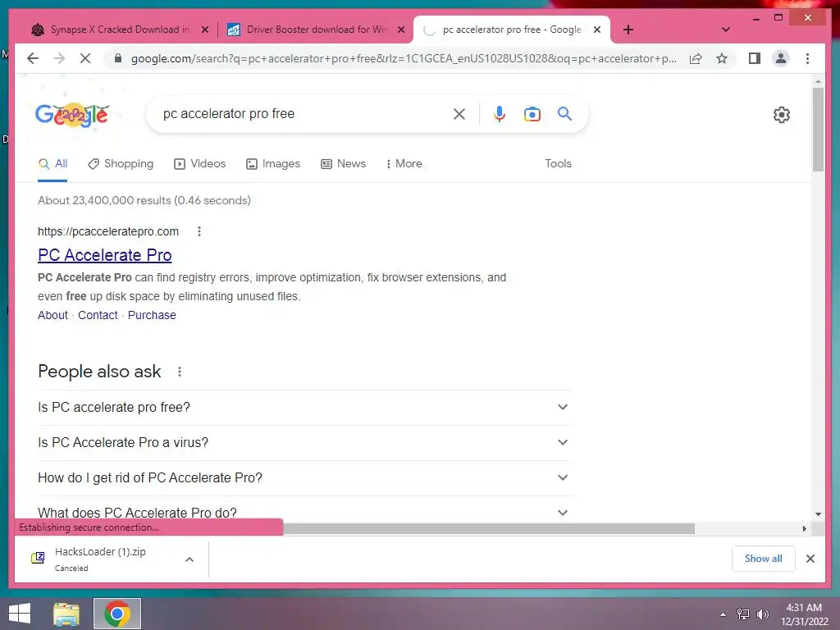Open the network status tray icon
Image resolution: width=840 pixels, height=630 pixels.
point(743,614)
